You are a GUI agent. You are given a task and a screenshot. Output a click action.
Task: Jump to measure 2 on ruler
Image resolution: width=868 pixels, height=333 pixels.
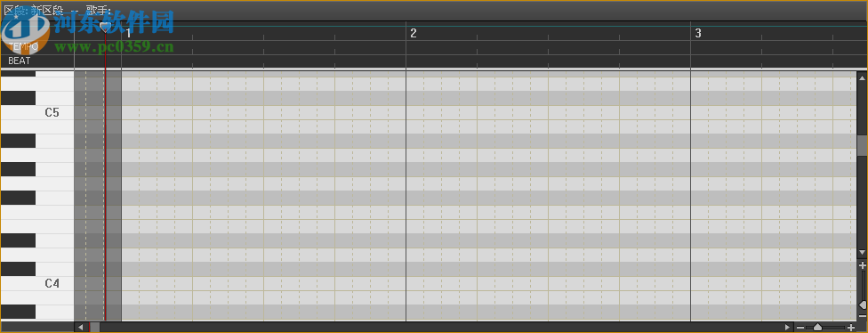[413, 33]
